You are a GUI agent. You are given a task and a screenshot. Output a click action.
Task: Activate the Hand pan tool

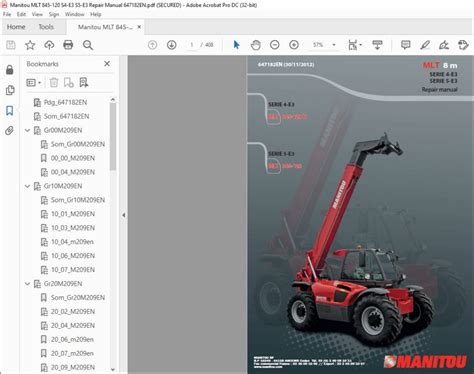(x=255, y=45)
